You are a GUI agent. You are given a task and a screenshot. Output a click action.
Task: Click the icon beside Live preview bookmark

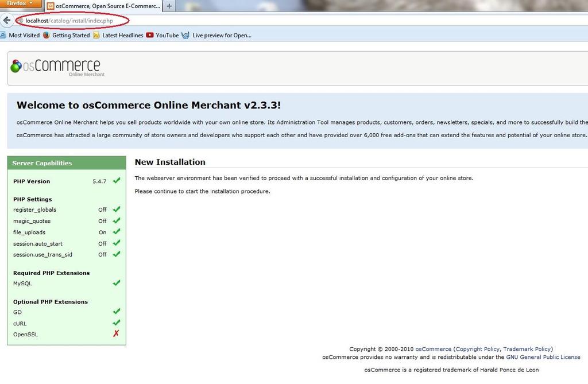click(x=185, y=35)
